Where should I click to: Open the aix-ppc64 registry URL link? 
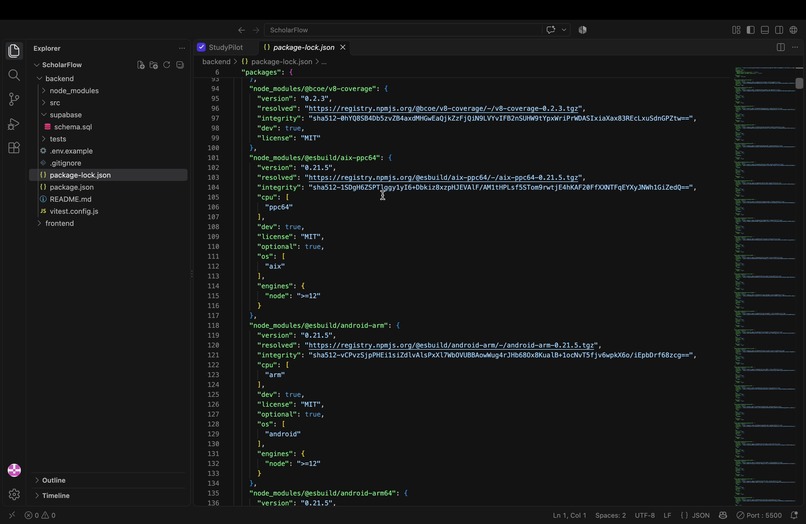443,177
